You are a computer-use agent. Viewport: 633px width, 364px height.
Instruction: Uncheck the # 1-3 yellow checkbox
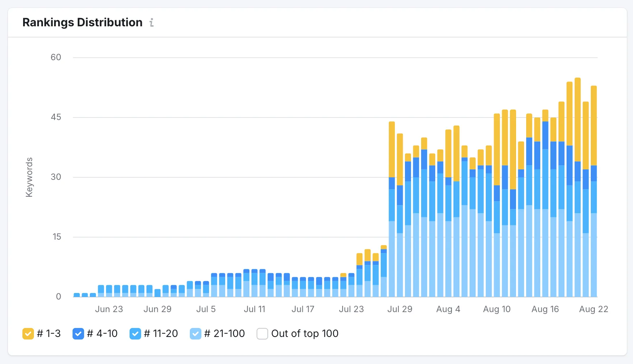tap(28, 334)
